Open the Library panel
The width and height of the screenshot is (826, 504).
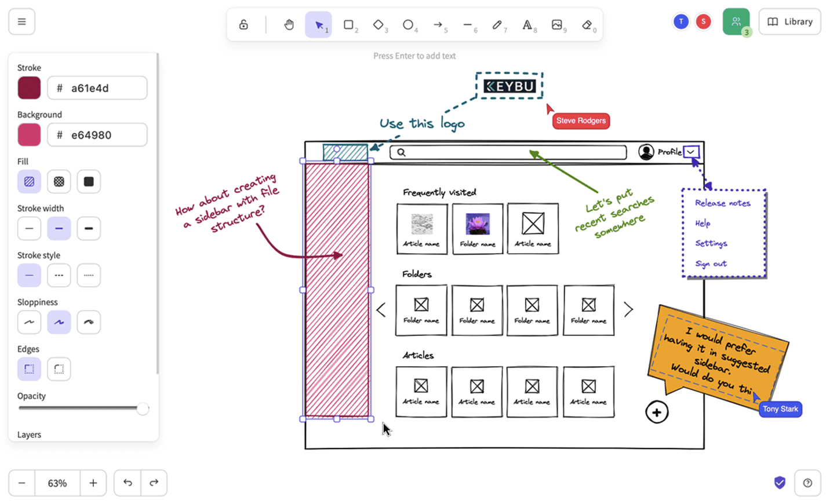pyautogui.click(x=789, y=21)
